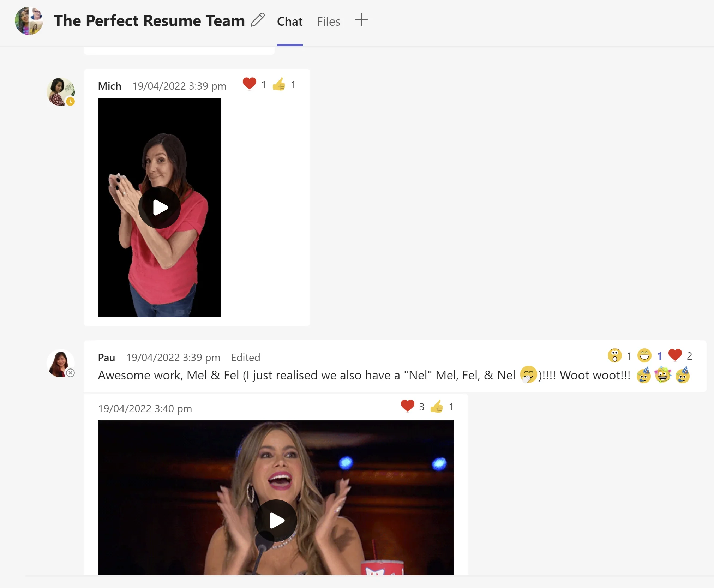Click the group avatar beside The Perfect Resume Team
The height and width of the screenshot is (588, 714).
(29, 21)
